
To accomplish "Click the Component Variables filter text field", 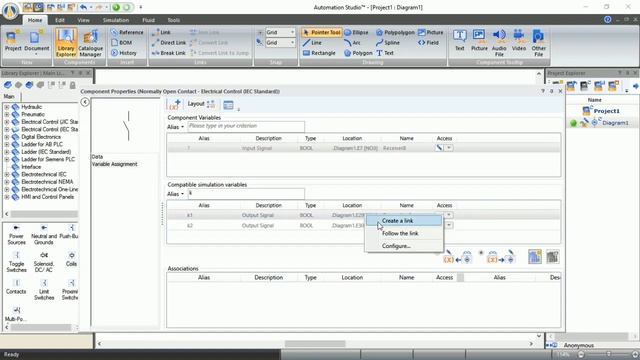I will (x=246, y=126).
